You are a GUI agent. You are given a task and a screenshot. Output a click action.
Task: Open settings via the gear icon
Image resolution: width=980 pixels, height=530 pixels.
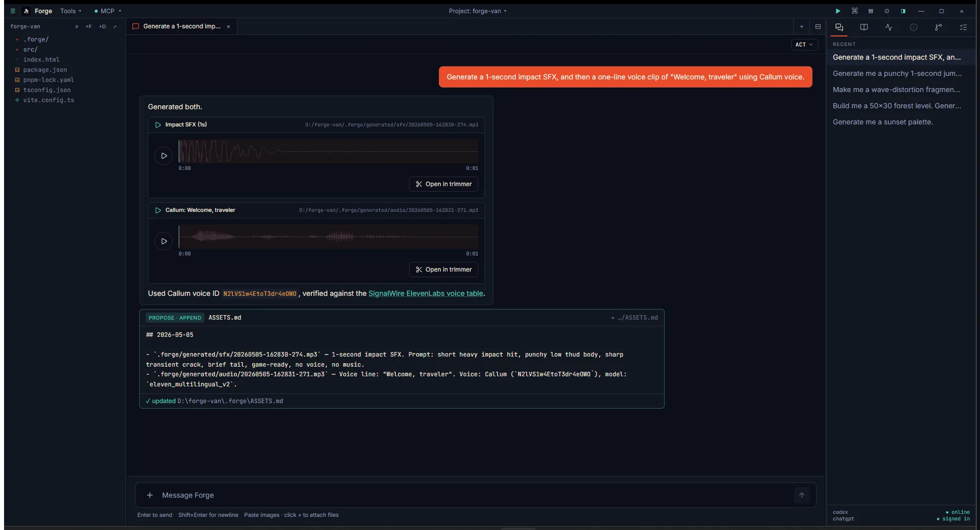coord(887,11)
